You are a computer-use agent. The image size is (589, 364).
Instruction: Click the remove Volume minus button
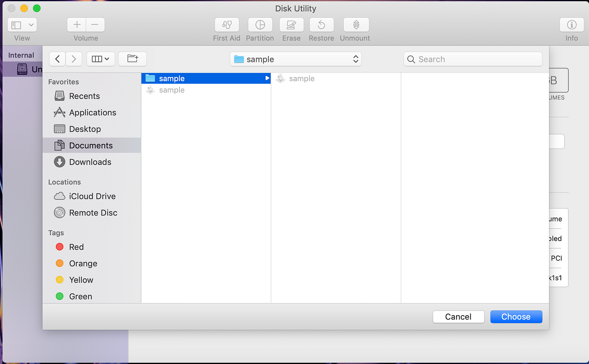96,25
